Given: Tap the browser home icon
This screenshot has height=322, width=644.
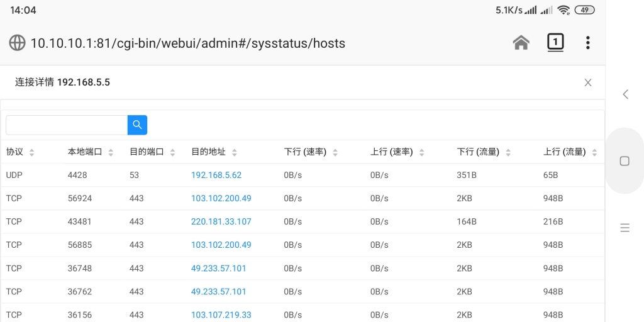Looking at the screenshot, I should coord(521,43).
